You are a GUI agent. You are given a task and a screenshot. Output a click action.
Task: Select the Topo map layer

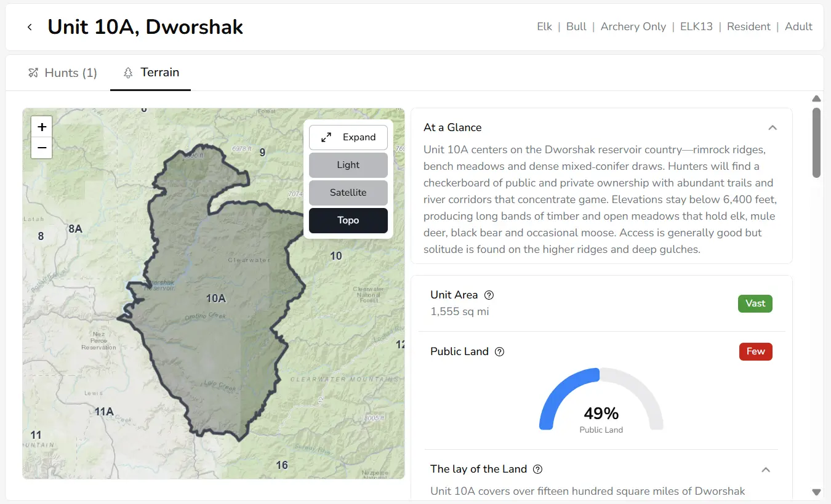348,220
